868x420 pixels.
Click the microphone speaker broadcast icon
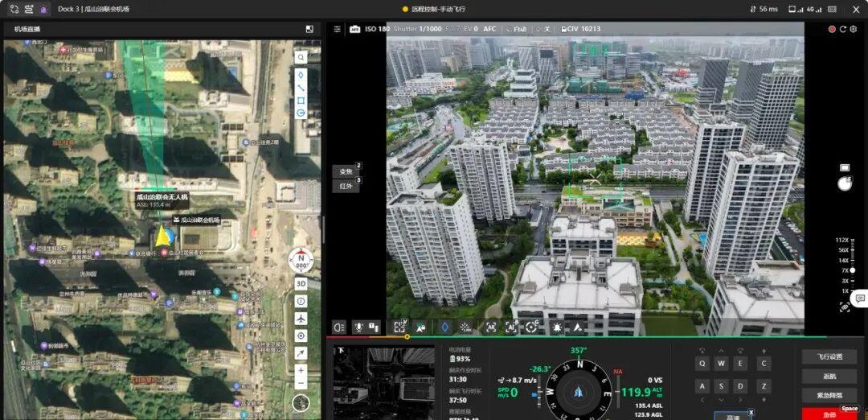358,327
